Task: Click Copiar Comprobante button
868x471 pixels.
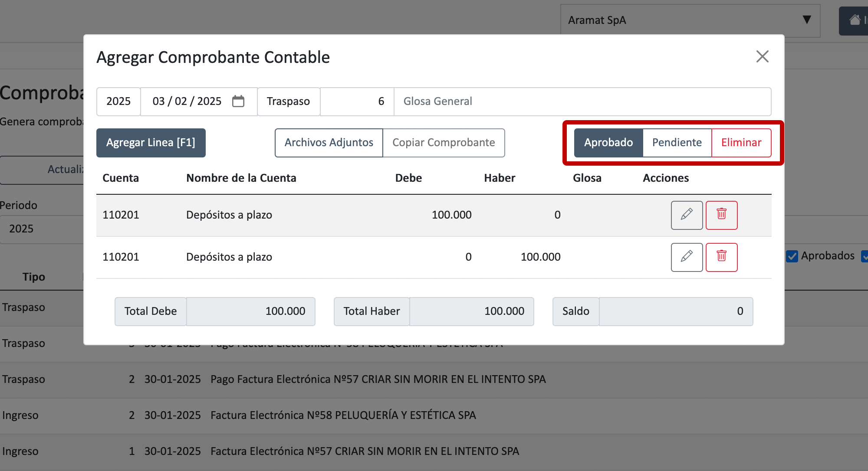Action: point(444,143)
